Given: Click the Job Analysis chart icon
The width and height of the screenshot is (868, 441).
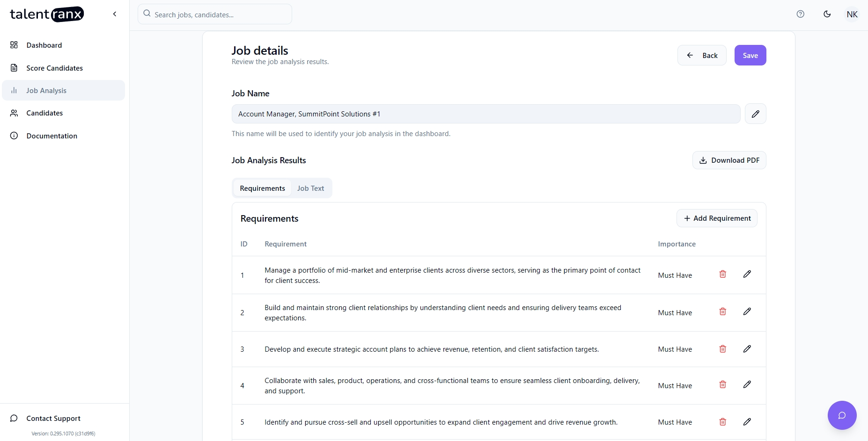Looking at the screenshot, I should click(x=14, y=90).
